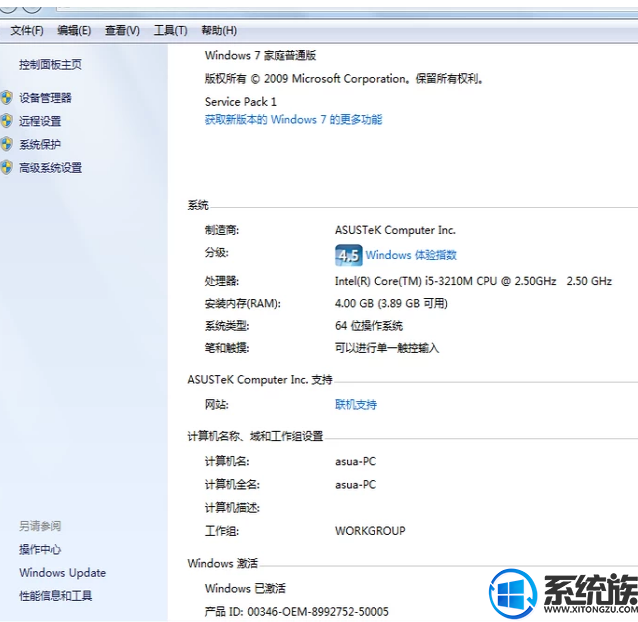This screenshot has height=622, width=638.
Task: Select the system type 64 位操作系统
Action: click(369, 326)
